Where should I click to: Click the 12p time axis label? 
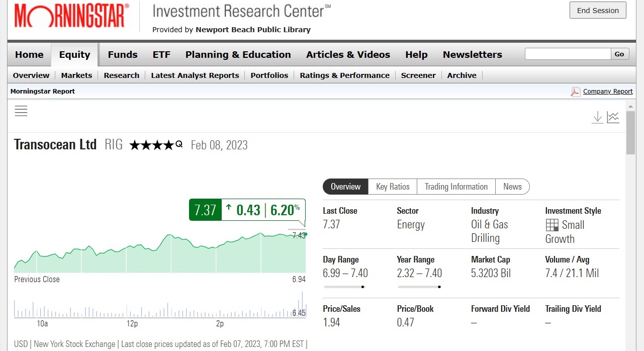coord(132,324)
